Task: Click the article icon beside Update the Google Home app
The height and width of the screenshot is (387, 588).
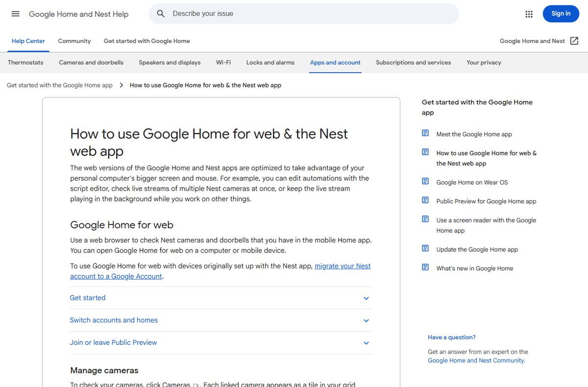Action: 425,248
